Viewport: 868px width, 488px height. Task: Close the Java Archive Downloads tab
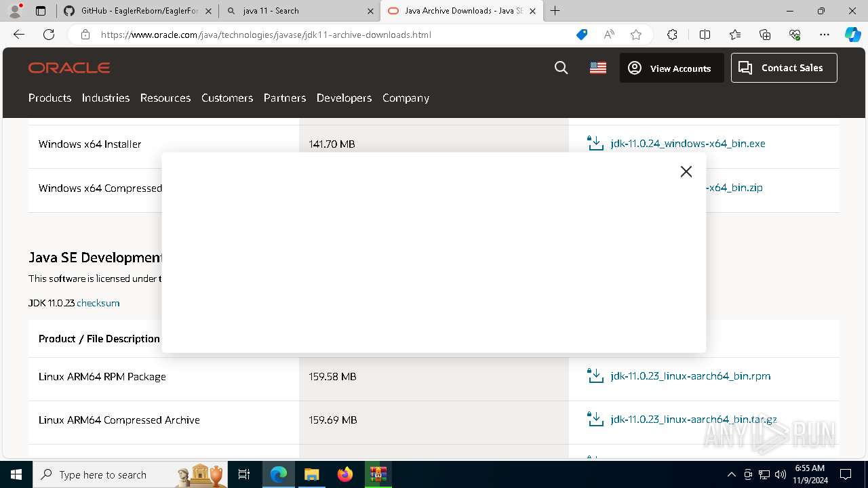click(532, 11)
